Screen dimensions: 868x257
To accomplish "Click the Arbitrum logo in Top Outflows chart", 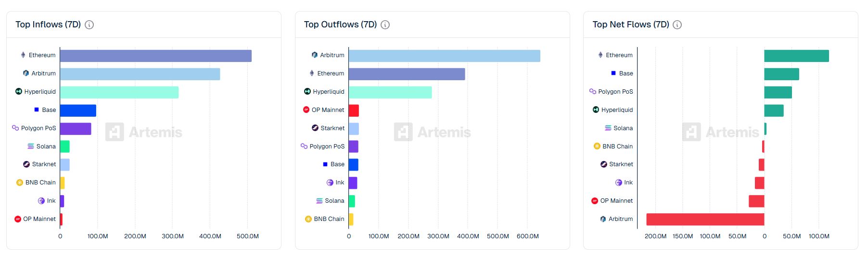I will click(314, 55).
